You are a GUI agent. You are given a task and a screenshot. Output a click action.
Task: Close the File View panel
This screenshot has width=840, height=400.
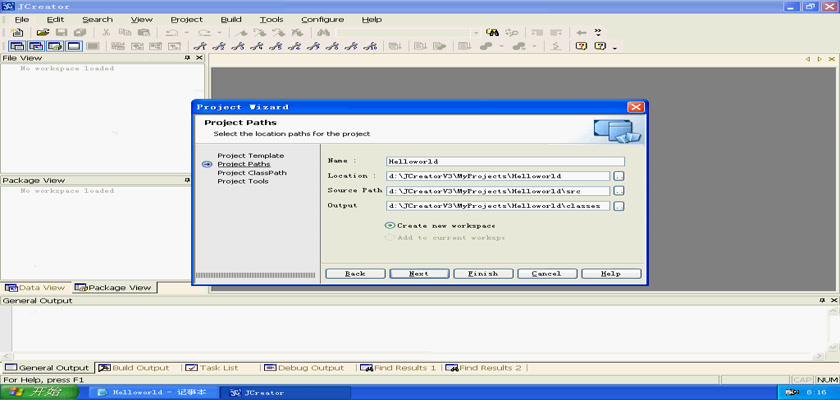pos(199,58)
